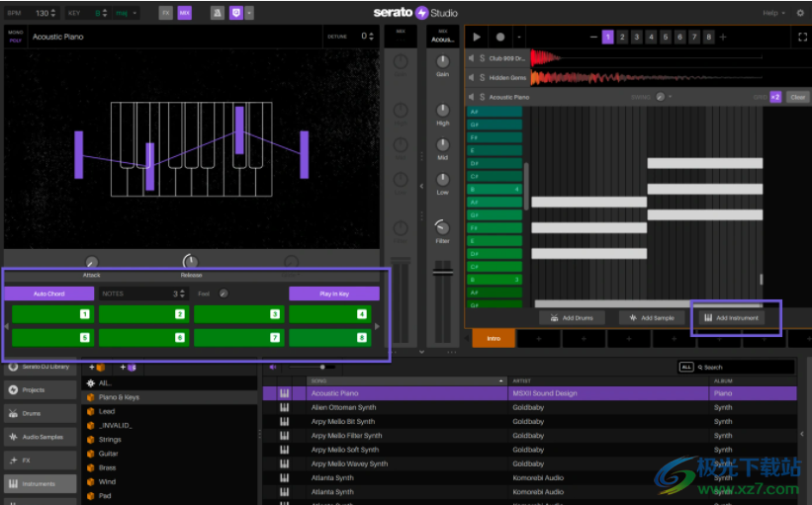Toggle the MIX view button

point(184,13)
